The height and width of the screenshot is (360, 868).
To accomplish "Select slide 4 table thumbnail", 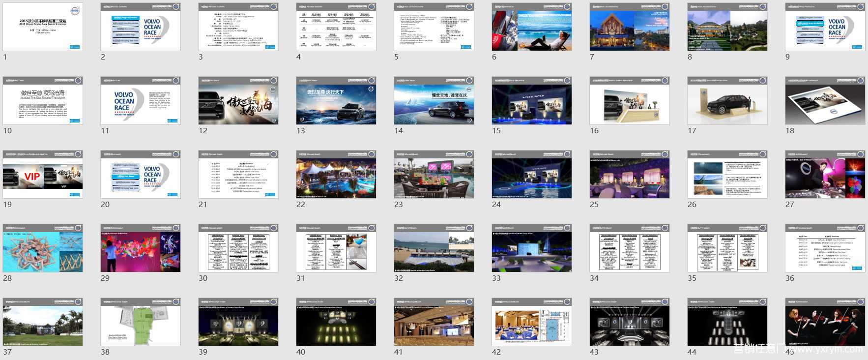I will pos(336,27).
